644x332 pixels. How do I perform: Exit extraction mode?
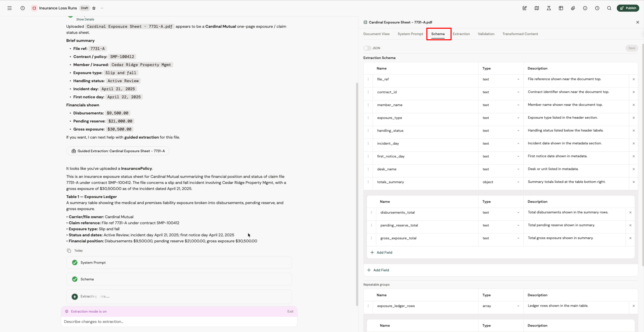click(x=290, y=311)
